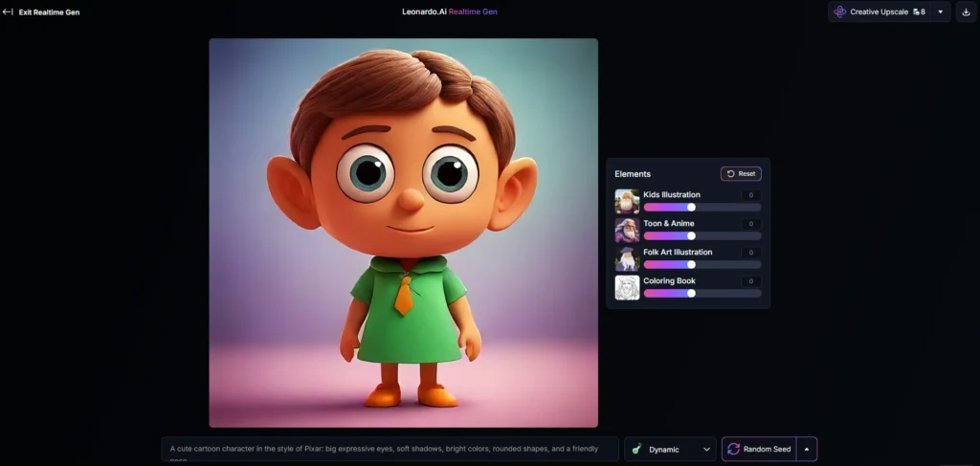
Task: Click the Coloring Book element thumbnail
Action: [627, 288]
